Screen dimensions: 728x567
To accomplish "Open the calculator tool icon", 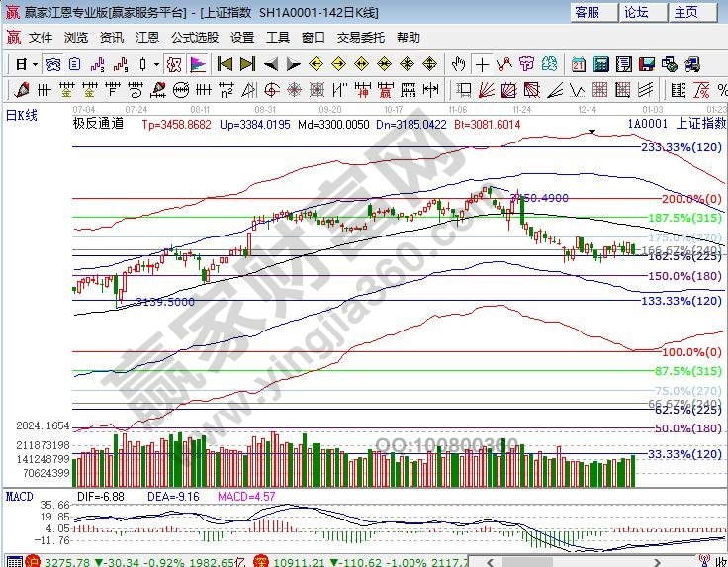I will (x=600, y=64).
